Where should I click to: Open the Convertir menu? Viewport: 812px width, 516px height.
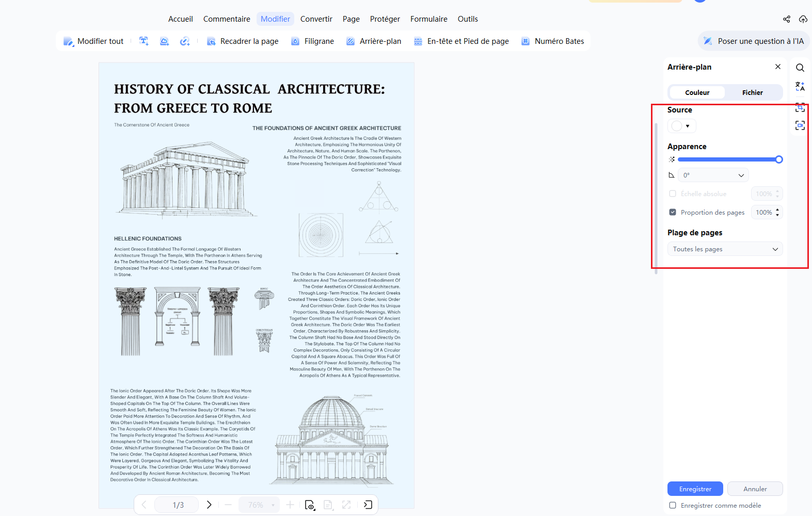pyautogui.click(x=316, y=19)
